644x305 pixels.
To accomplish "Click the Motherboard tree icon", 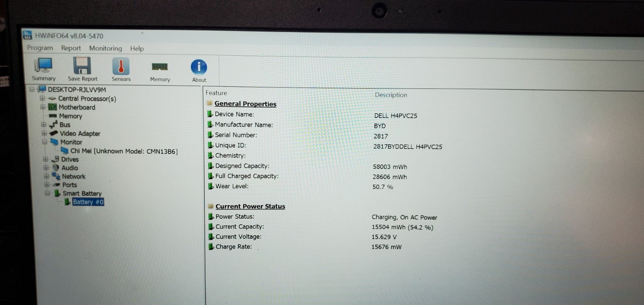I will [53, 107].
